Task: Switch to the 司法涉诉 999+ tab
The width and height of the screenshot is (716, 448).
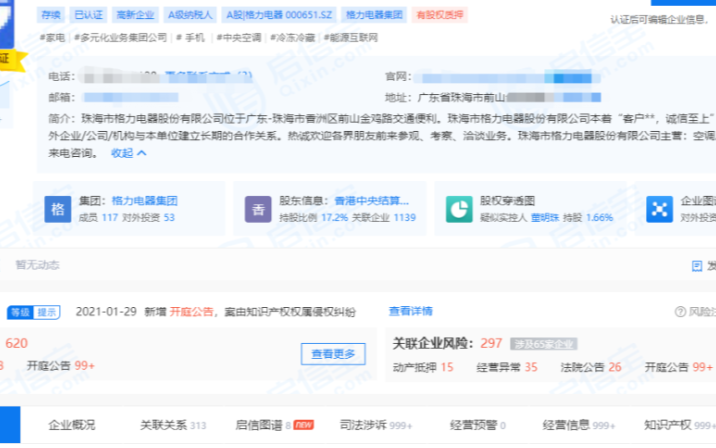Action: [x=376, y=425]
